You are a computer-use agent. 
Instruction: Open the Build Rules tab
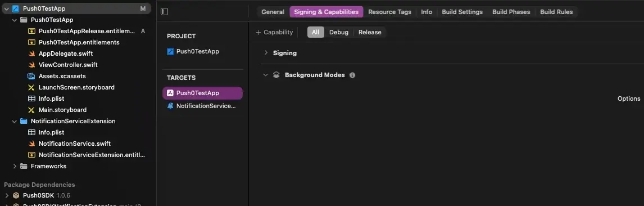click(556, 12)
